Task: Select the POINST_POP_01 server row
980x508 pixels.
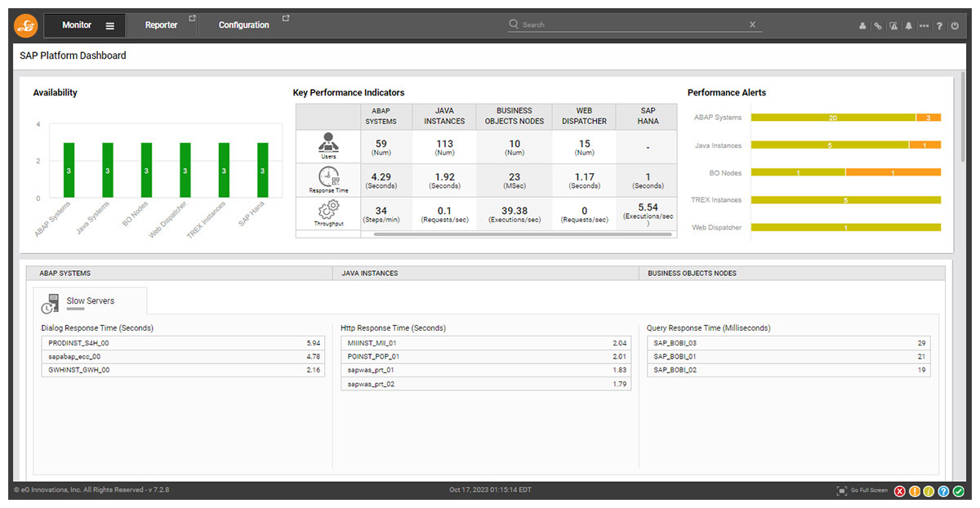Action: click(x=486, y=357)
